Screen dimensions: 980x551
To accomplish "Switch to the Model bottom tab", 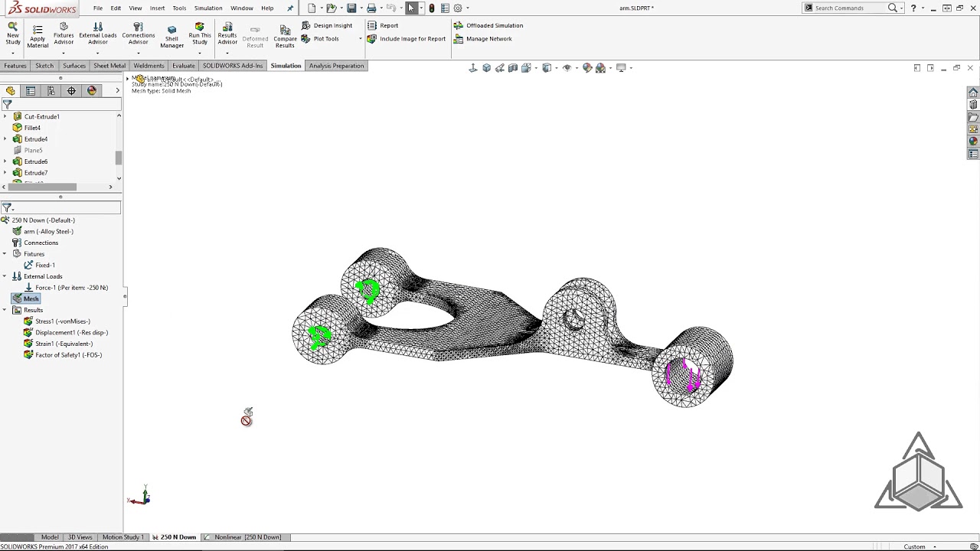I will click(50, 537).
